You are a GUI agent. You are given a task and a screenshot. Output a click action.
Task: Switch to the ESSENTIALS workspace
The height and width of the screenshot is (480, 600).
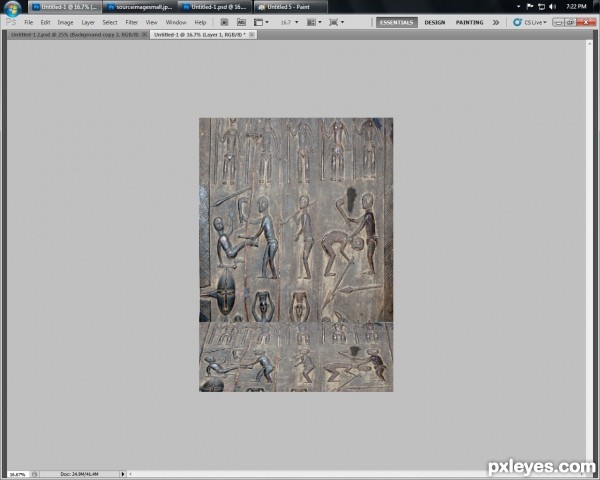(x=396, y=22)
